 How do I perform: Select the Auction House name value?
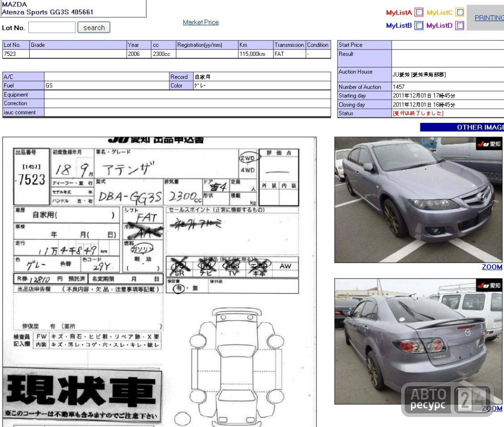point(419,75)
